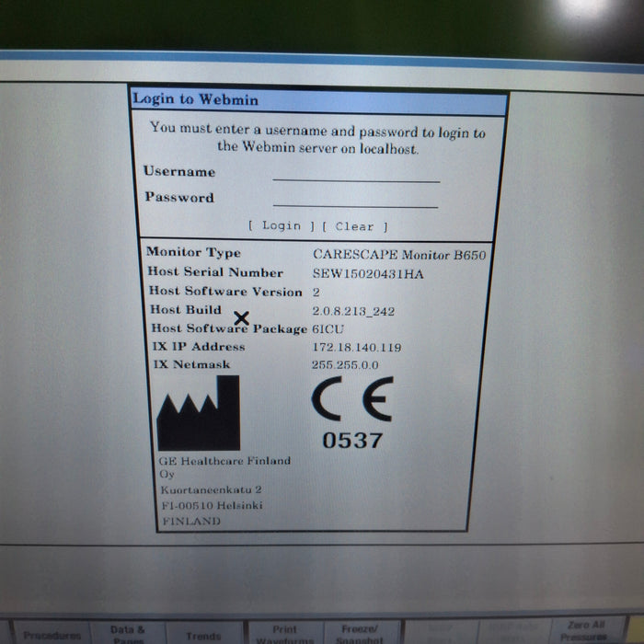Select serial number SEW15020431HA
Viewport: 644px width, 644px height.
click(x=368, y=273)
